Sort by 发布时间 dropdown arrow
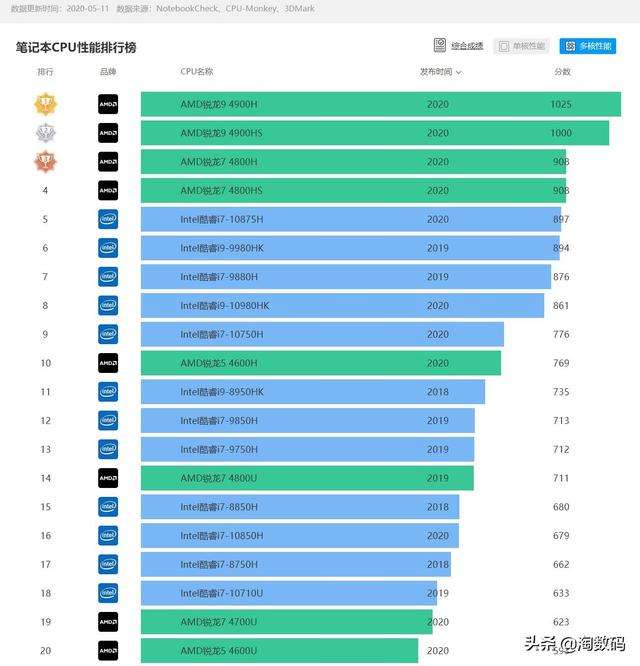This screenshot has width=640, height=666. (459, 73)
